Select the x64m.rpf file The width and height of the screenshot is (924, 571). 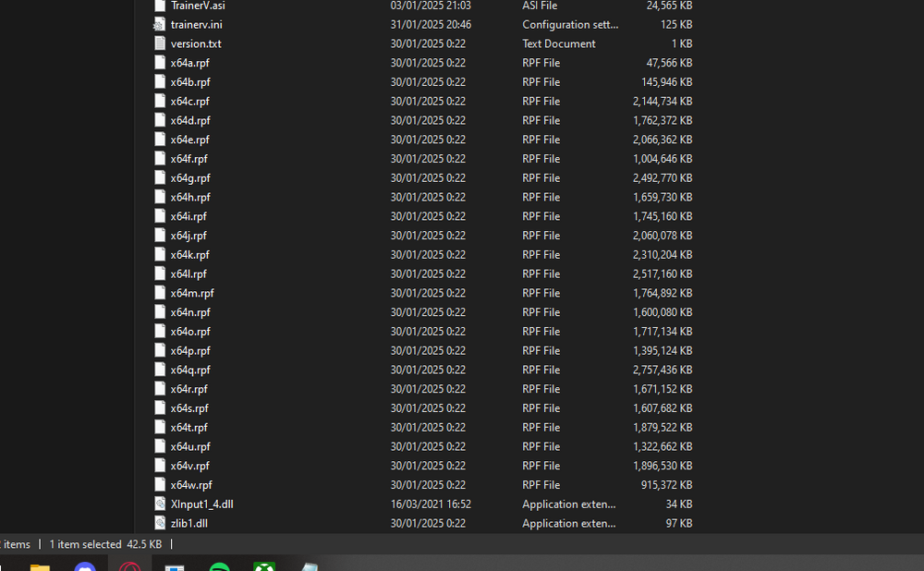click(x=191, y=293)
